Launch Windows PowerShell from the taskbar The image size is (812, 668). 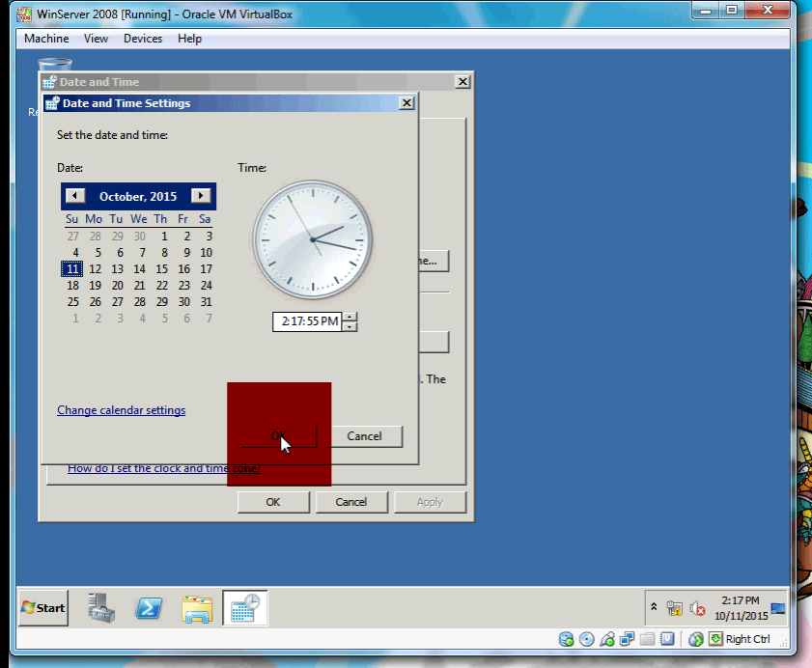pos(149,608)
